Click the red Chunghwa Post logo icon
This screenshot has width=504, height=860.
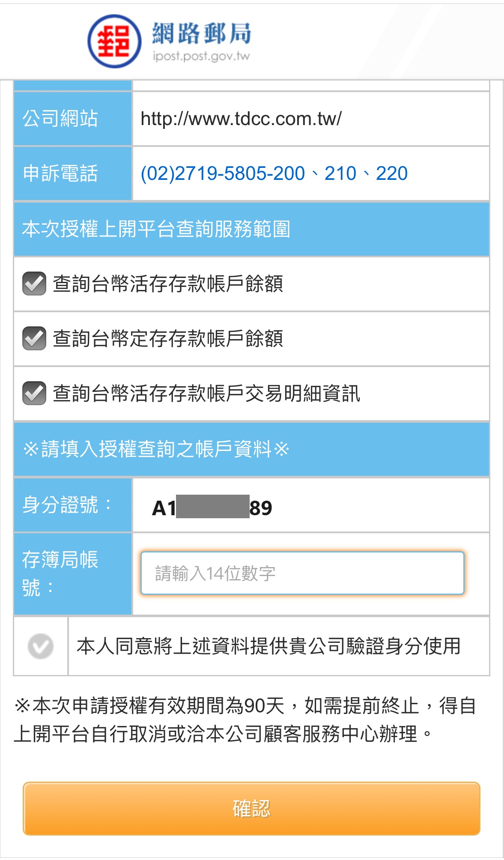[114, 42]
